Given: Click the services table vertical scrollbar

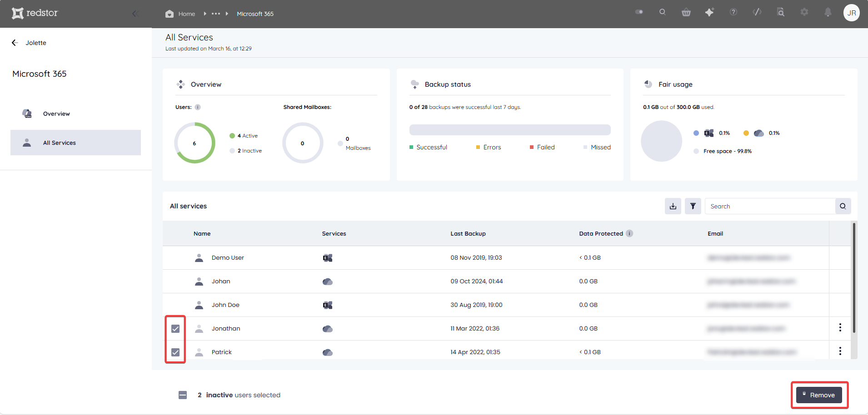Looking at the screenshot, I should (854, 277).
